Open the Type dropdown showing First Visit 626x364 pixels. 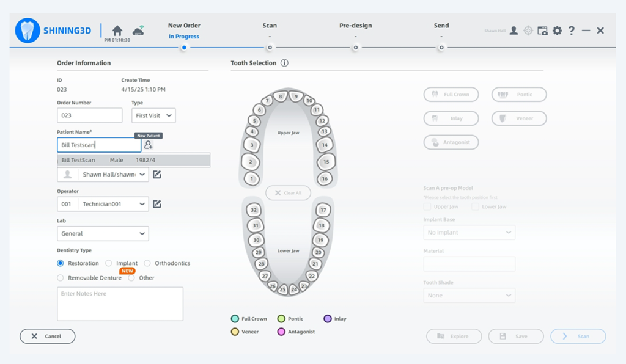click(153, 115)
